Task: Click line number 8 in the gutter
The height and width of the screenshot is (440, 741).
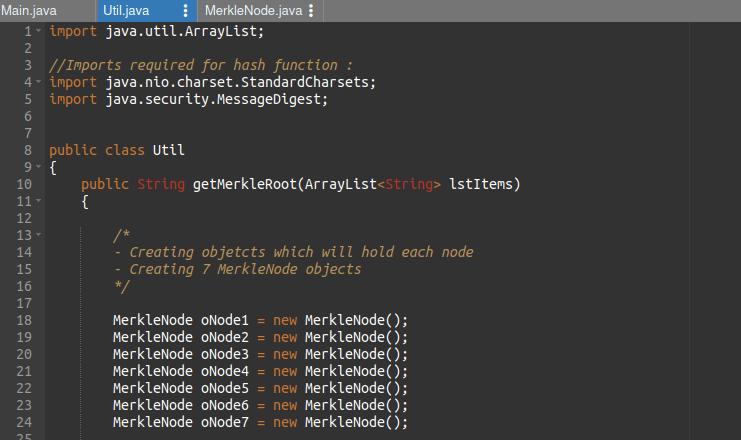Action: (29, 150)
